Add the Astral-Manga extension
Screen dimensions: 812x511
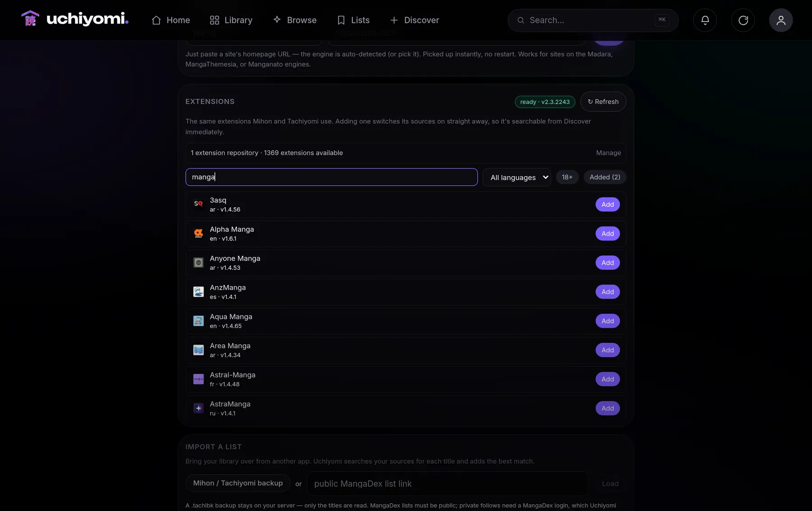point(608,379)
